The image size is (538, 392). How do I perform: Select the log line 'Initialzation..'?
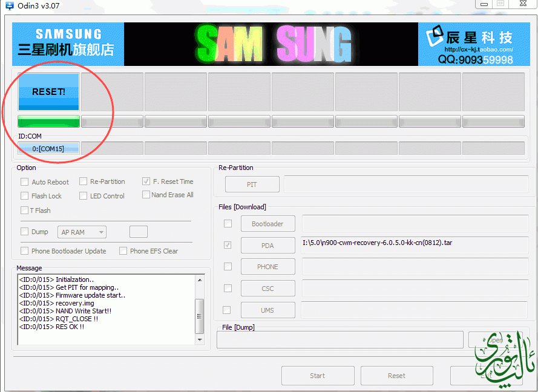pyautogui.click(x=57, y=279)
